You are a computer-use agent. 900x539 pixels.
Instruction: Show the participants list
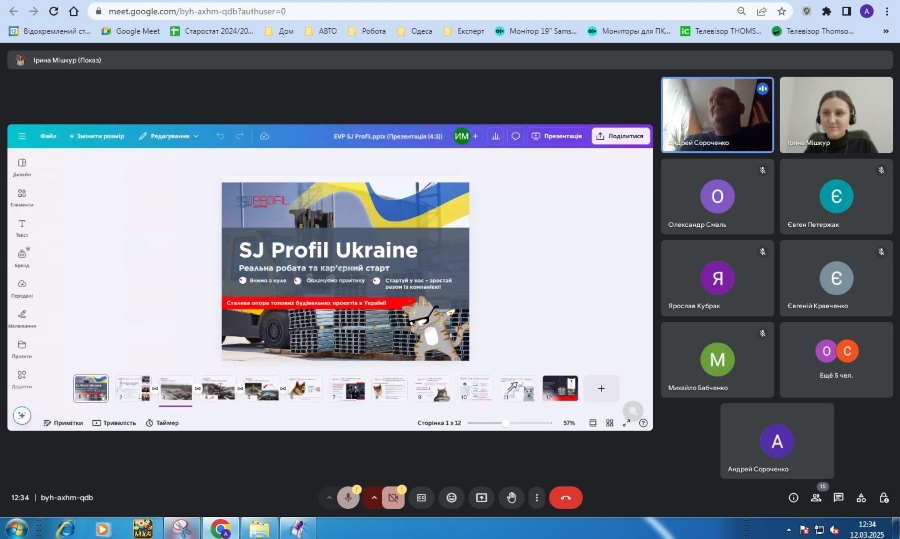click(x=816, y=497)
